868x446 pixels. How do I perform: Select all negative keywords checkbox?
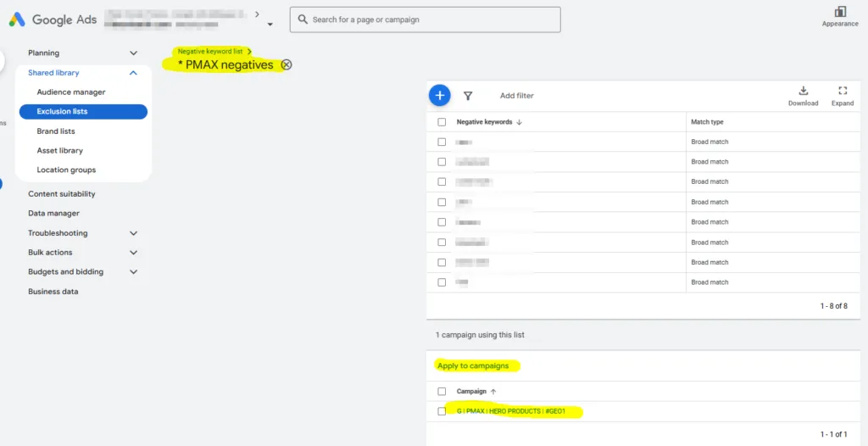[442, 122]
